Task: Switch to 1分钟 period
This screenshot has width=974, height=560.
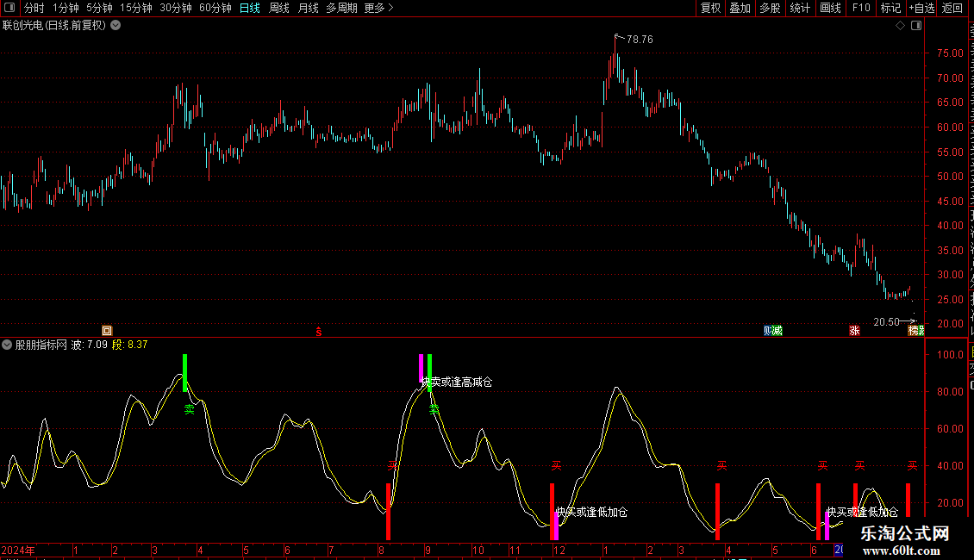Action: point(66,8)
